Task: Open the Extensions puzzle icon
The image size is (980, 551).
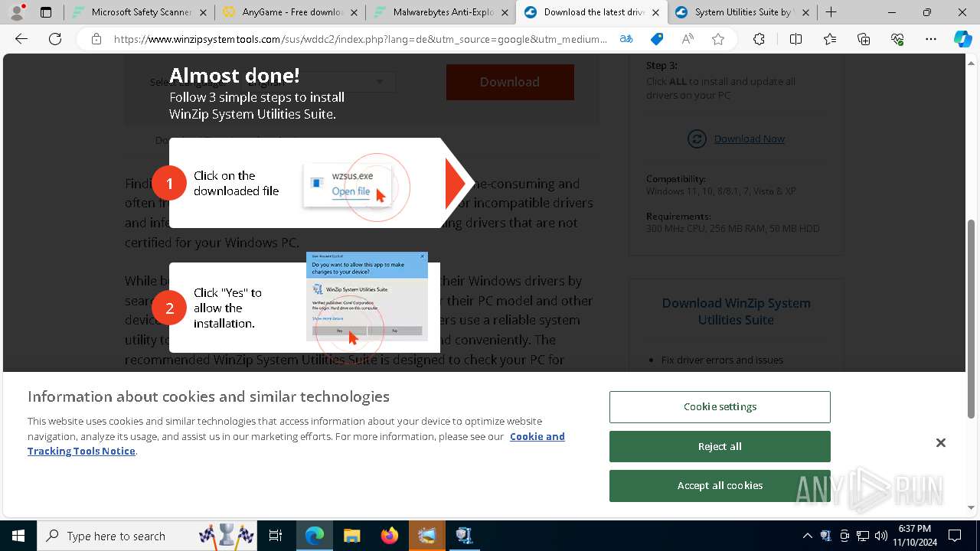Action: (x=759, y=39)
